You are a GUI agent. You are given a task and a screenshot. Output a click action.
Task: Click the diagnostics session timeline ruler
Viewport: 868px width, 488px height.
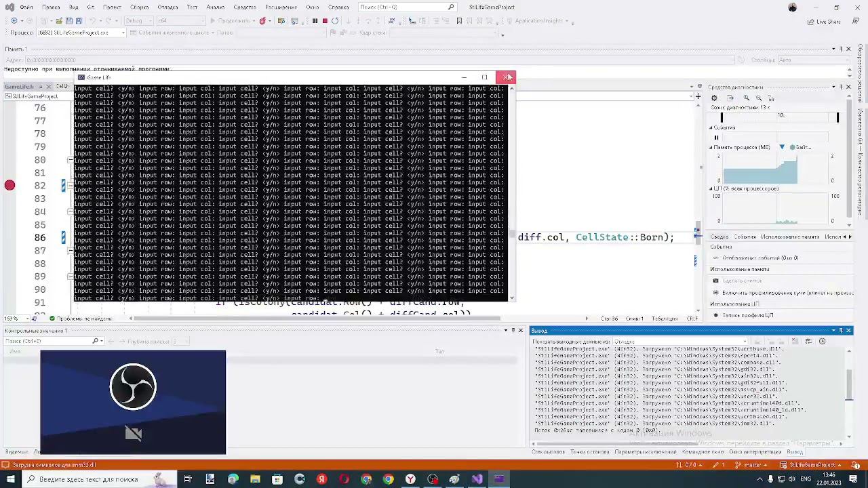(x=779, y=117)
